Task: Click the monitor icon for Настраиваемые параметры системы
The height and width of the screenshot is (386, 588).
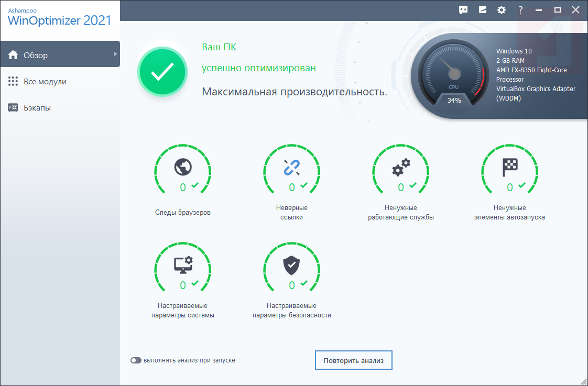Action: [182, 265]
